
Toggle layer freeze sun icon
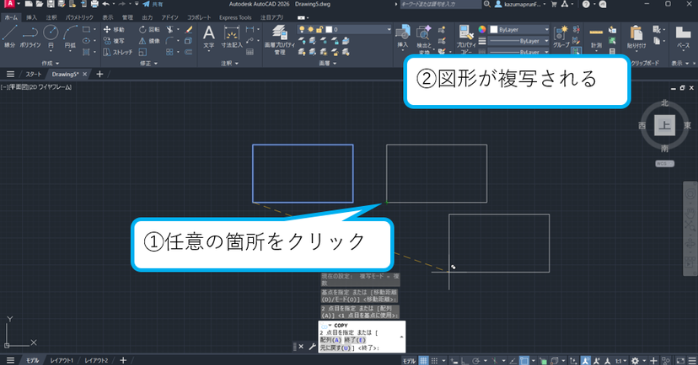coord(310,29)
